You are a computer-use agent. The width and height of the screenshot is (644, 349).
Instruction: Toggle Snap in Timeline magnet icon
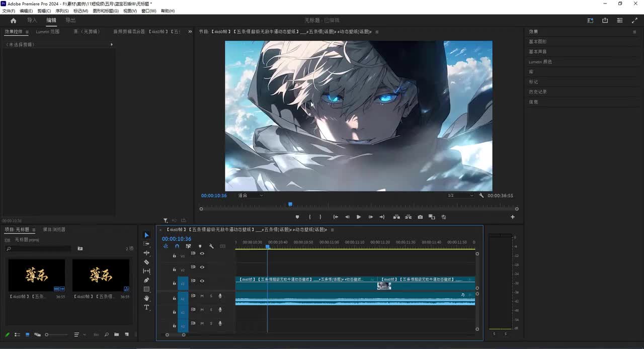pyautogui.click(x=177, y=246)
